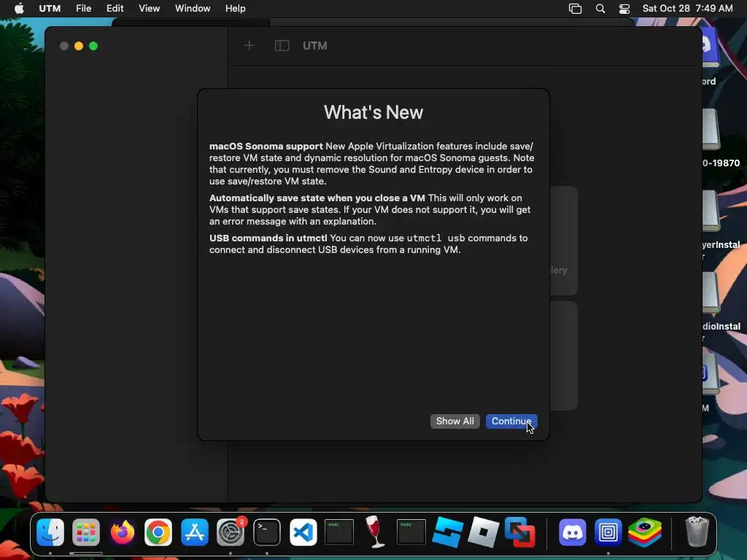Launch Google Chrome from the Dock
Viewport: 747px width, 560px height.
pos(158,532)
